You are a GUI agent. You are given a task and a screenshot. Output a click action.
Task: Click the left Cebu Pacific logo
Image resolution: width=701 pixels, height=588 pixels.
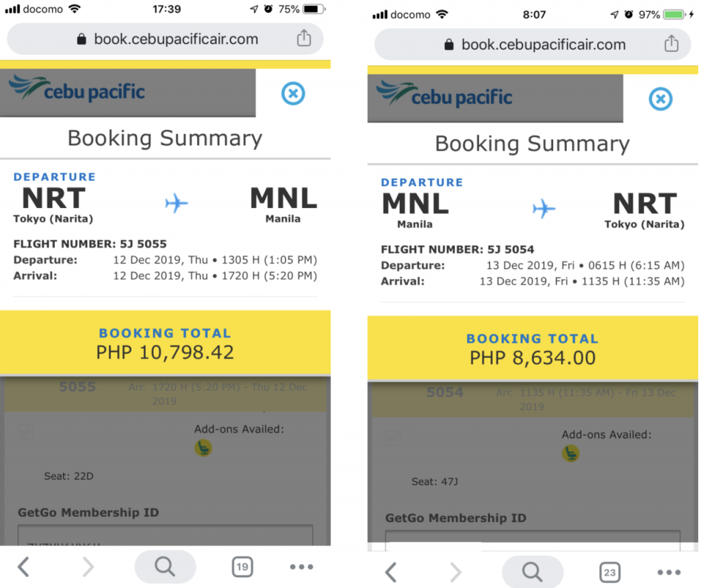[x=77, y=89]
